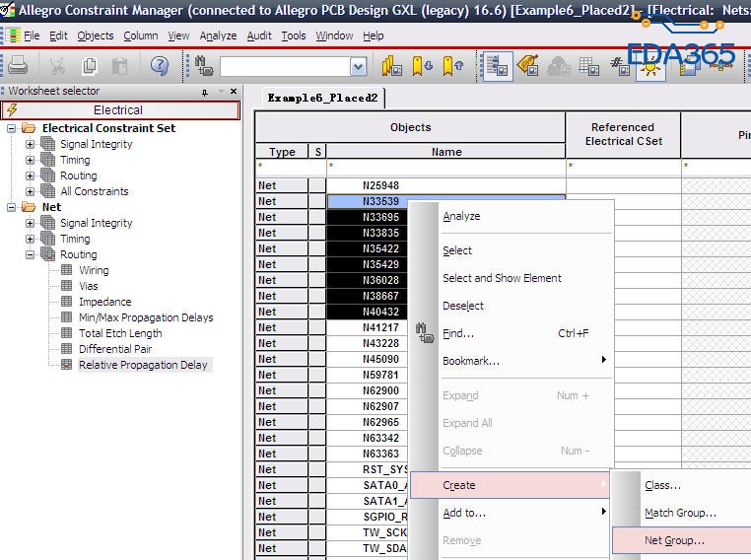Open the toolbar filter combo box dropdown
This screenshot has width=751, height=560.
pos(358,66)
